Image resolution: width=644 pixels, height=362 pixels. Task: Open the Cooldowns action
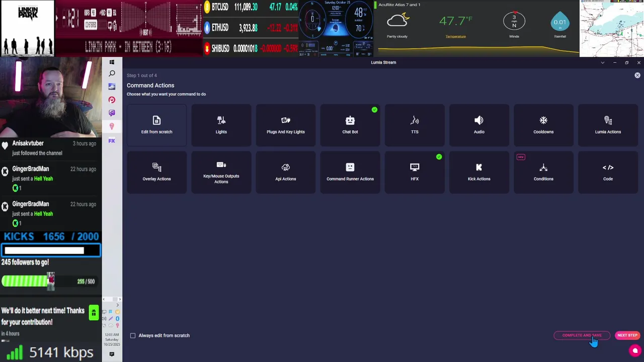pos(543,125)
